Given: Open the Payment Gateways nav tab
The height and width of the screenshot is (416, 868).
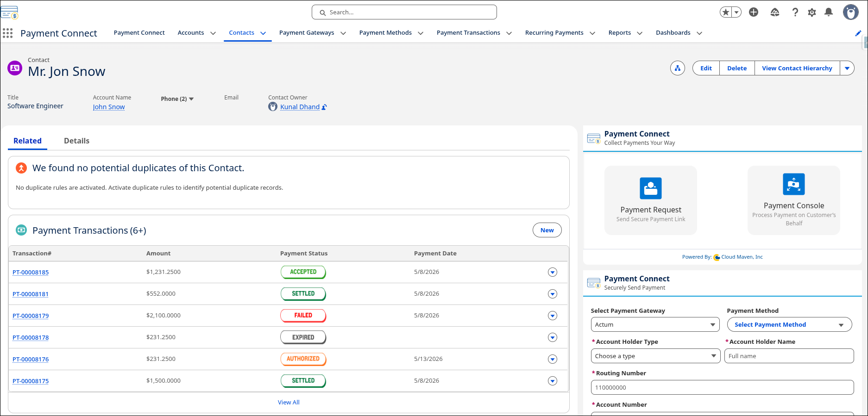Looking at the screenshot, I should click(307, 33).
